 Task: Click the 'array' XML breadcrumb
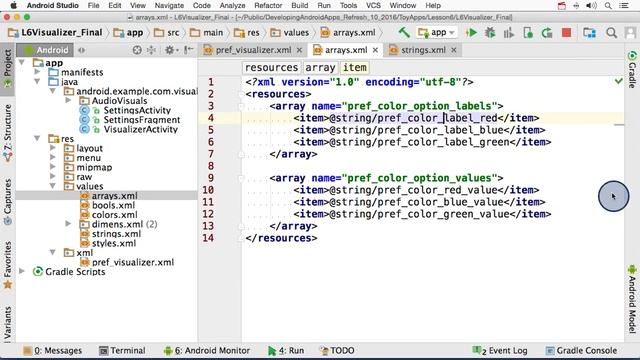[320, 67]
